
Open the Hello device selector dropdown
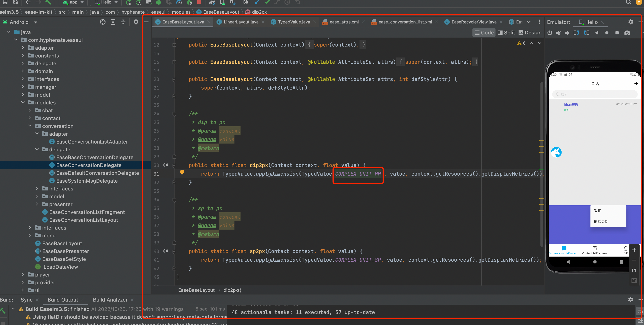click(x=106, y=2)
